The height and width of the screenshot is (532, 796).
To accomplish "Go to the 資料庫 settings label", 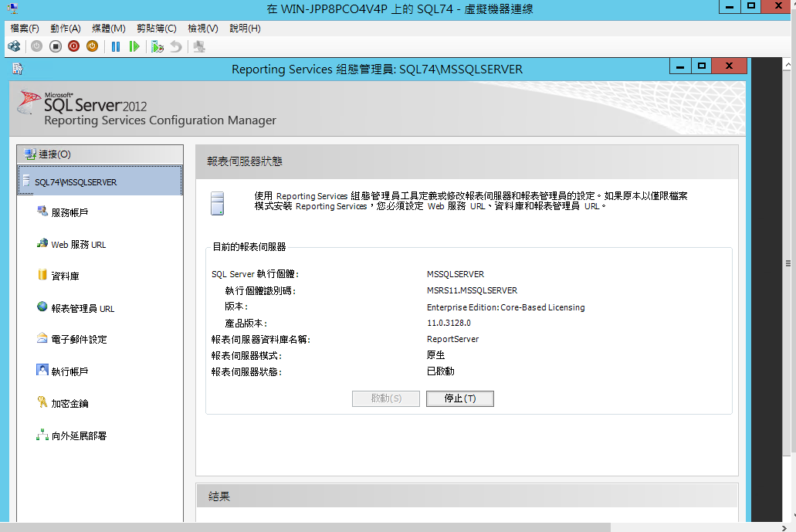I will pos(66,276).
